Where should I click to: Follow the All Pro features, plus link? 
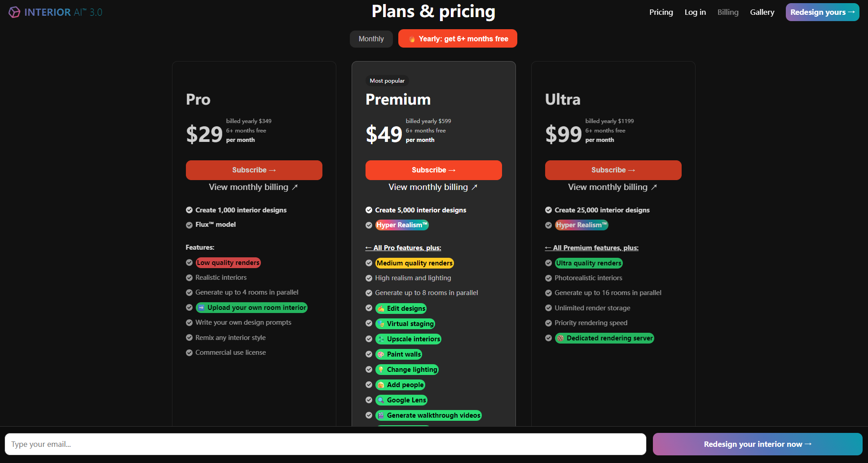click(x=403, y=248)
